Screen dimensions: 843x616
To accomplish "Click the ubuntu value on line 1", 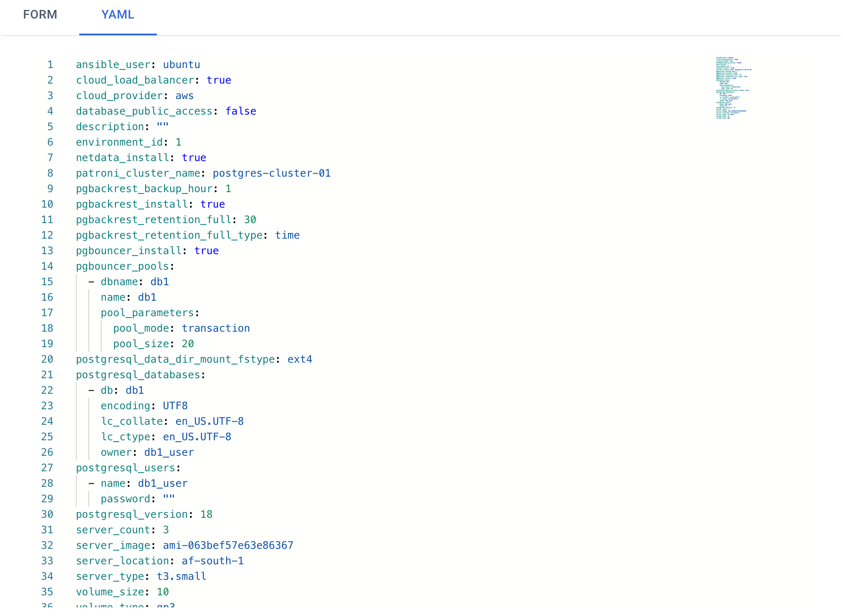I will pyautogui.click(x=181, y=65).
